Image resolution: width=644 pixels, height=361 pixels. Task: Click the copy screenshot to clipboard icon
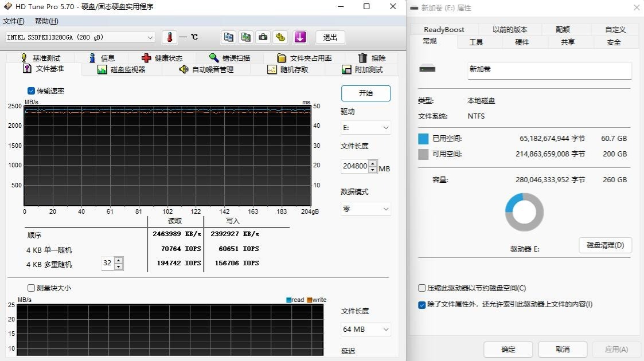click(246, 37)
